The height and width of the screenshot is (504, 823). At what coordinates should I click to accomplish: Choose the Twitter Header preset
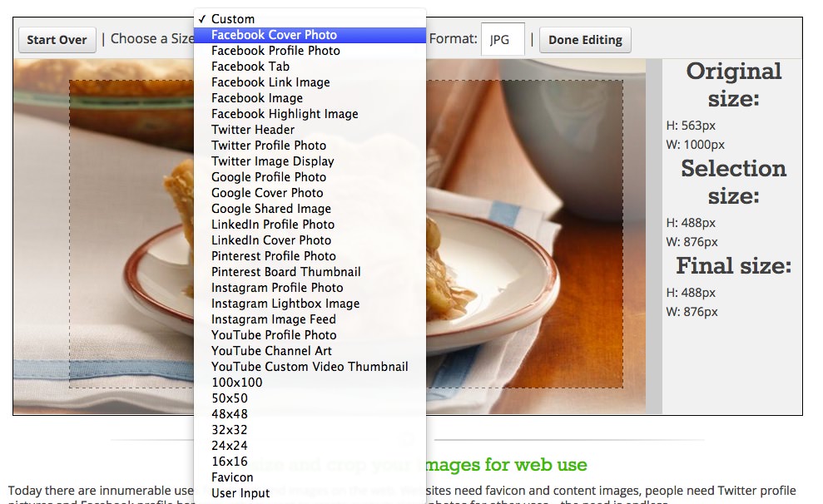click(252, 129)
